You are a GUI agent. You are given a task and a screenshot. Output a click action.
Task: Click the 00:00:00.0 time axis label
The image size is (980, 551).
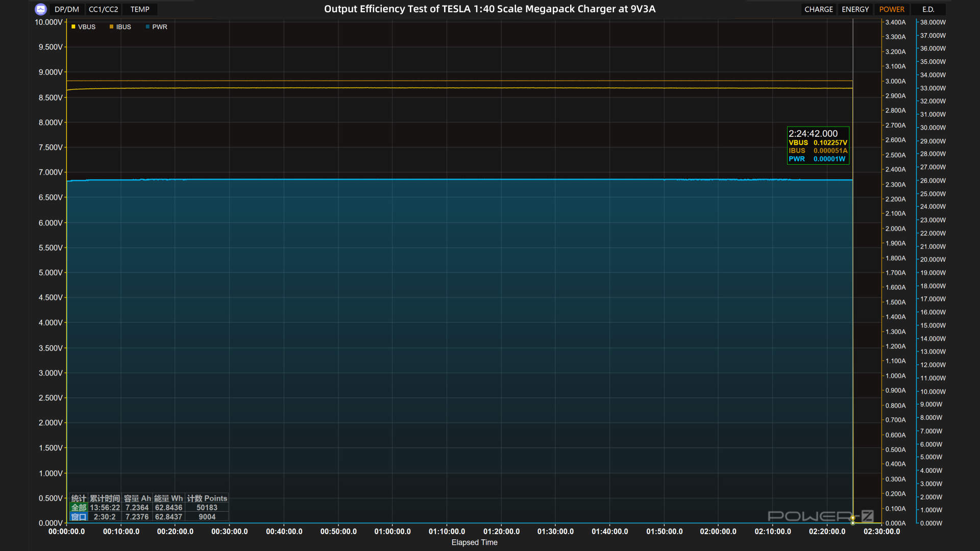pos(66,532)
